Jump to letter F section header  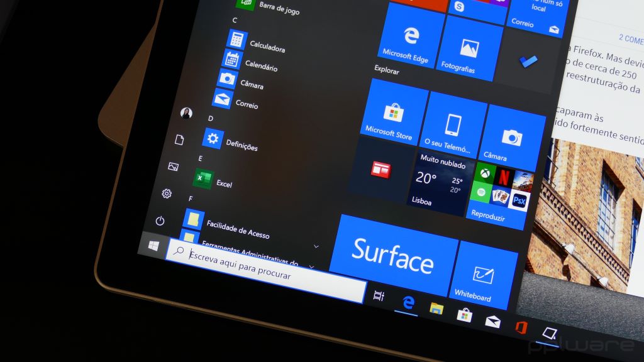pyautogui.click(x=191, y=199)
